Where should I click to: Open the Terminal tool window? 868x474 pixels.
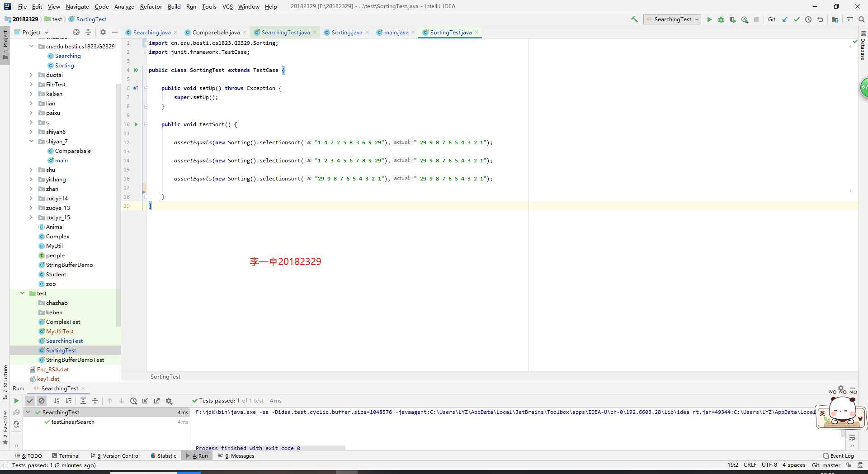[x=66, y=456]
